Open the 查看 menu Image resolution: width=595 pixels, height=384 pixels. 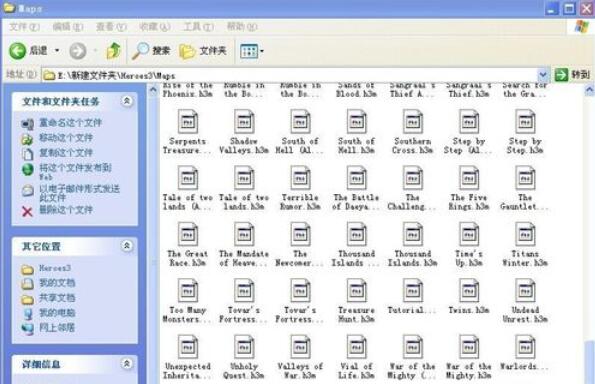point(111,27)
